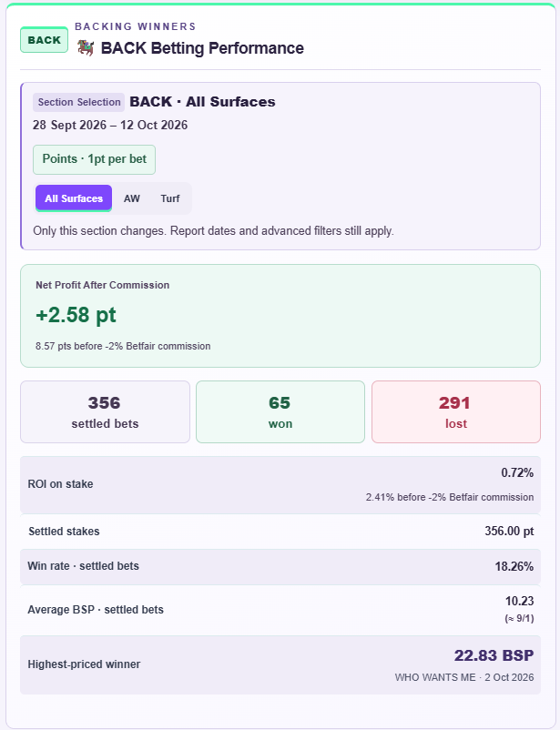Click the Points 1pt per bet pill
Screen dimensions: 560x730
pyautogui.click(x=94, y=159)
